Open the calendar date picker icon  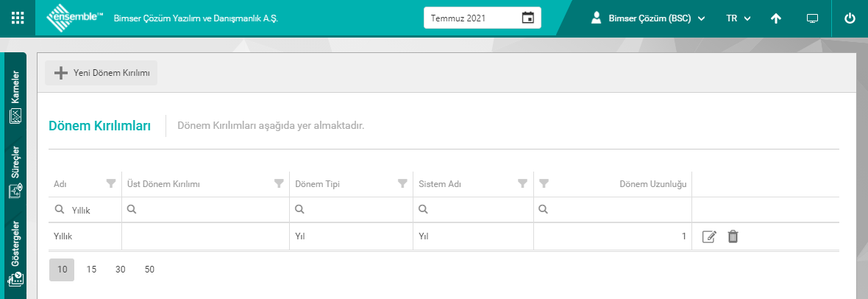[x=527, y=18]
